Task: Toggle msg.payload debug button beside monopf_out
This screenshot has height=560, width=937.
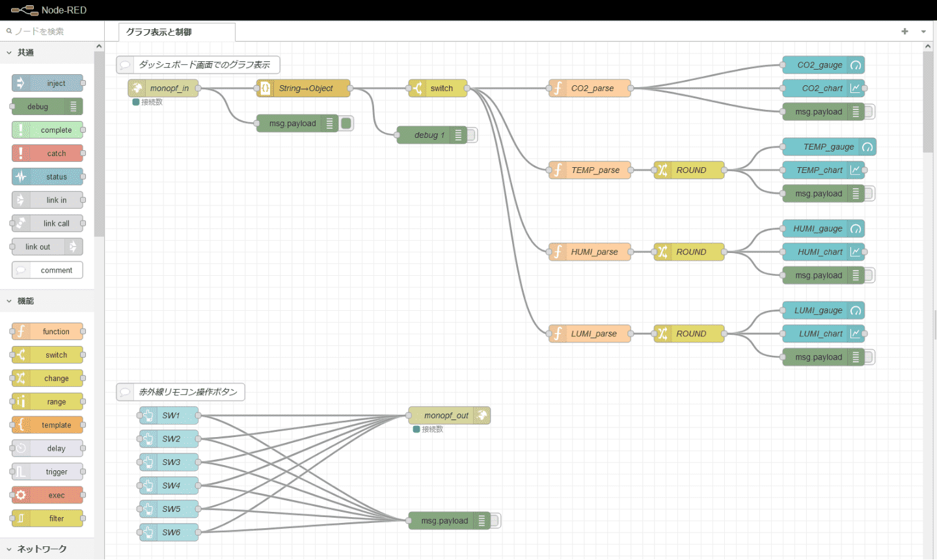Action: coord(495,521)
